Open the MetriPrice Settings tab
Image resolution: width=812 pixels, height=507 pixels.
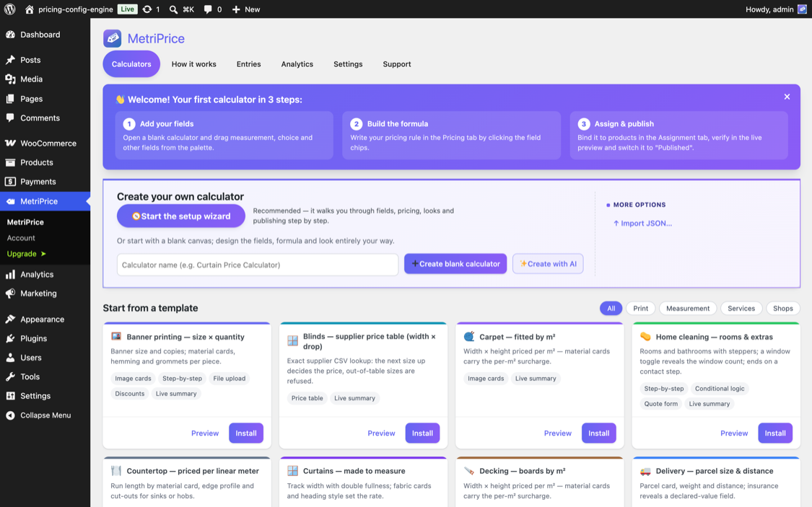click(348, 64)
